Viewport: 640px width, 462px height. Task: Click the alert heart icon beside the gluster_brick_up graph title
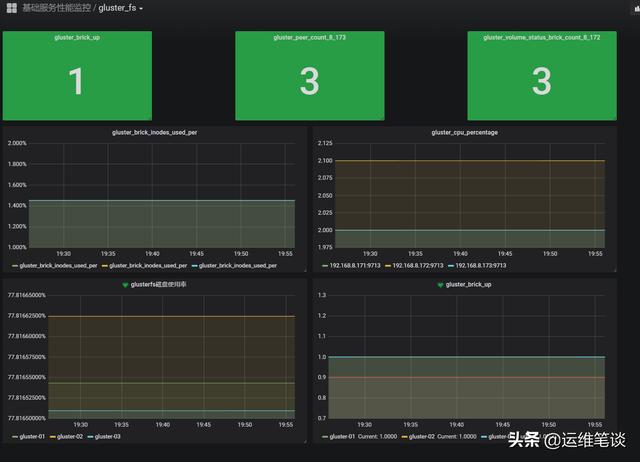[x=440, y=285]
